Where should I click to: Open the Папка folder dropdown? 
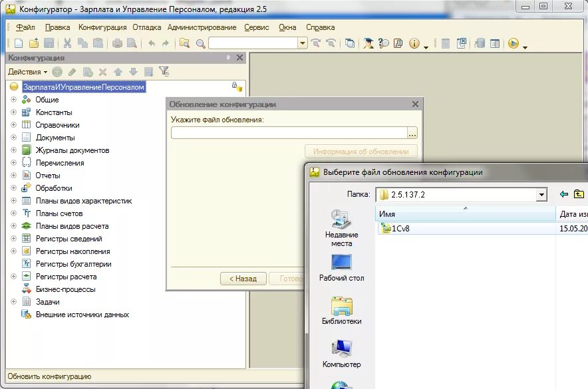coord(541,194)
